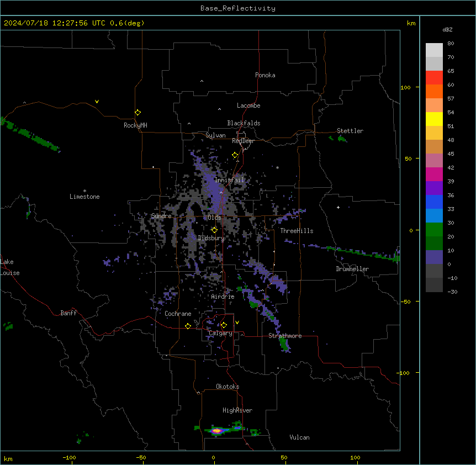Click the yellow diamond marker above Calgary label
The height and width of the screenshot is (465, 476).
pyautogui.click(x=224, y=325)
